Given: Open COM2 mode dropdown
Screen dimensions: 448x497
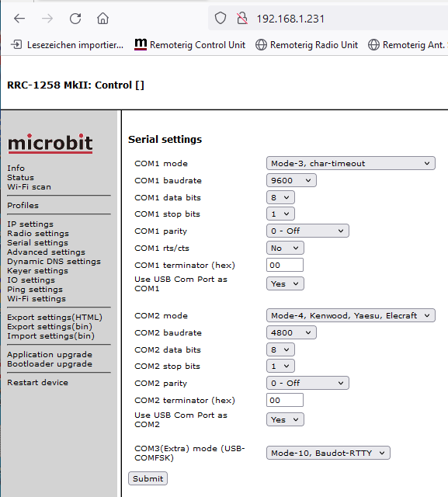Looking at the screenshot, I should point(351,315).
